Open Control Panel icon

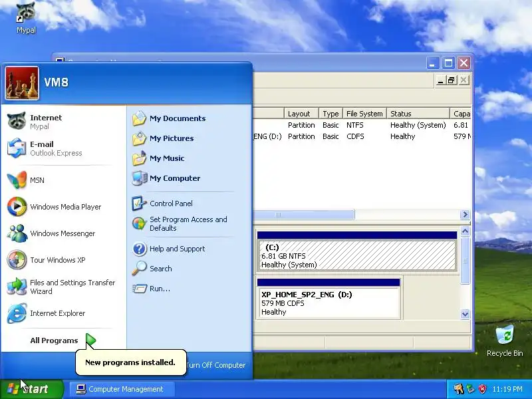point(139,203)
